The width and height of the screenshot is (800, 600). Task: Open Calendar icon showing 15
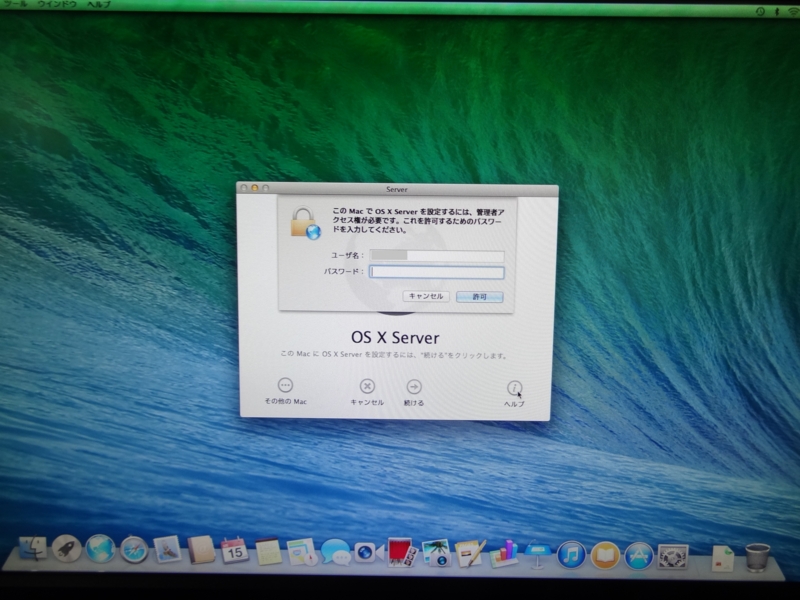tap(235, 551)
